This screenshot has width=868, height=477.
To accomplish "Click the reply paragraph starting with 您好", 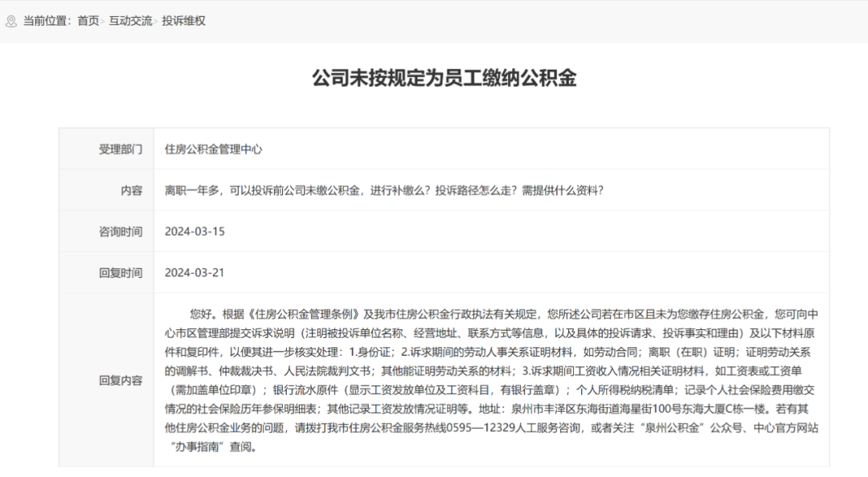I will 492,380.
